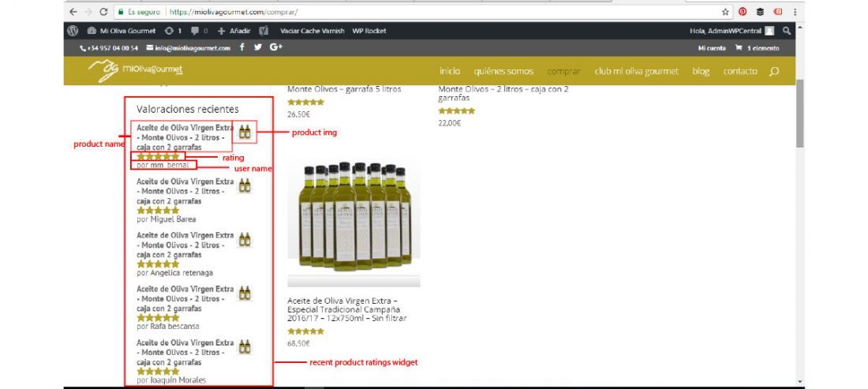Open the site's Twitter icon
This screenshot has width=868, height=389.
click(257, 47)
